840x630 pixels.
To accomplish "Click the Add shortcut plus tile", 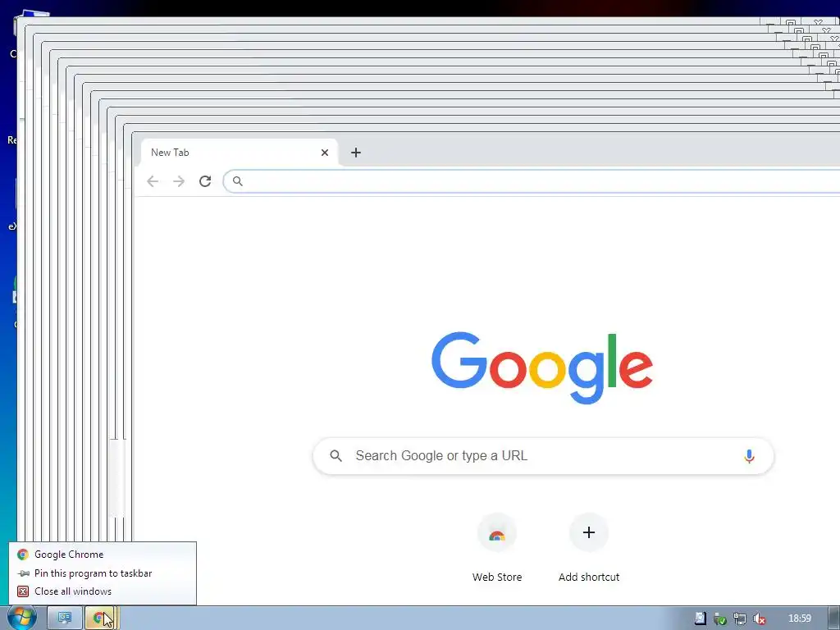I will 589,532.
